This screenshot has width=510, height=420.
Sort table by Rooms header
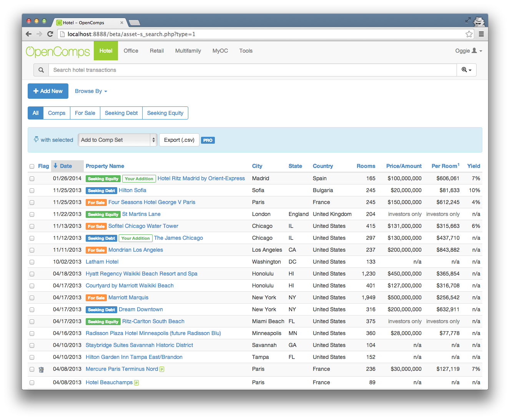(x=366, y=166)
